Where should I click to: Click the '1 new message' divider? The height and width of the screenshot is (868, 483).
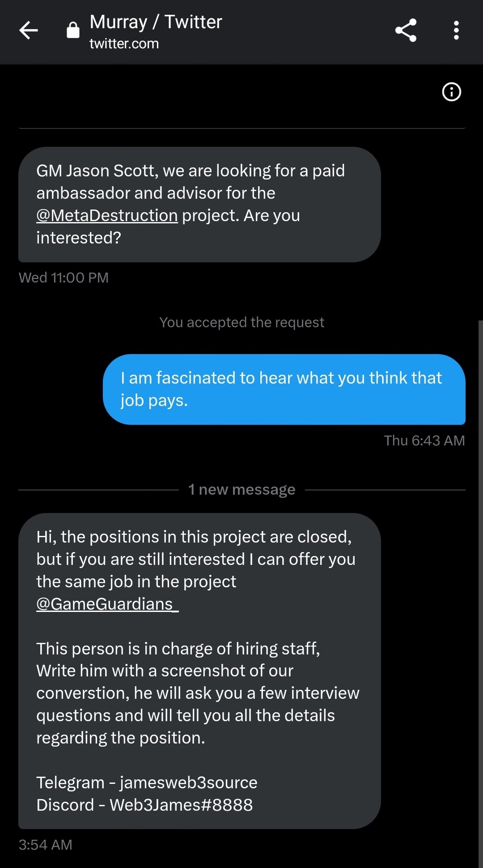241,490
